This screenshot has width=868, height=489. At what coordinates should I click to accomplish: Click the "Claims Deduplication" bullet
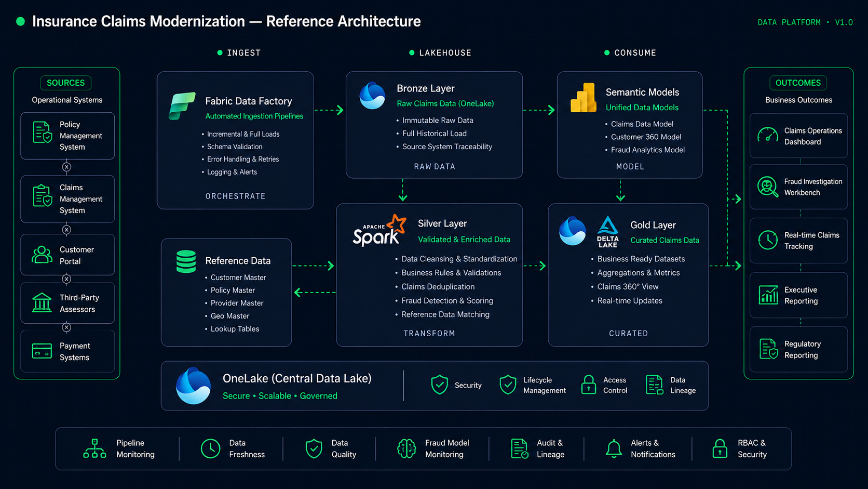(438, 287)
